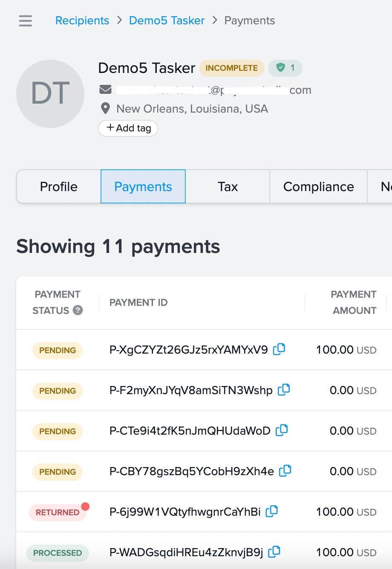Click the active Payments tab

pos(143,186)
